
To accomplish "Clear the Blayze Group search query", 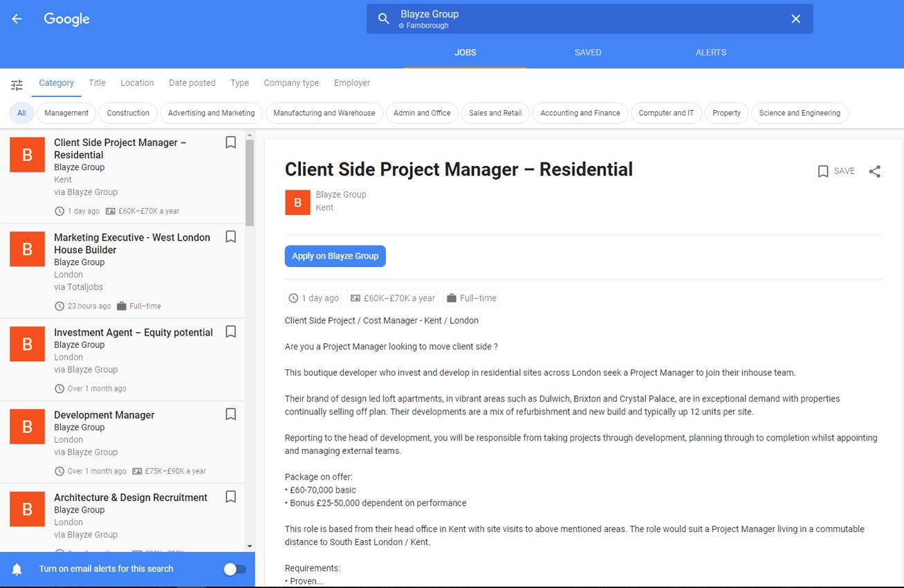I will [795, 19].
